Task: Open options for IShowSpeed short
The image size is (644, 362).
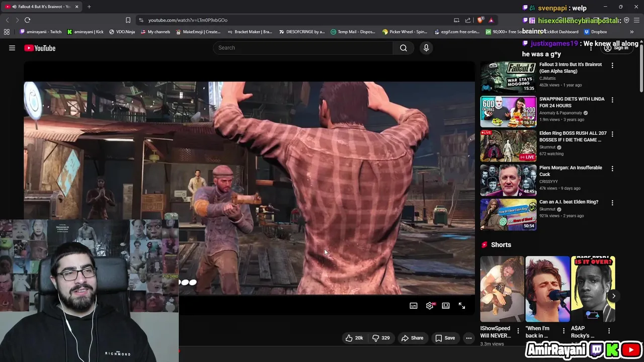Action: click(518, 331)
